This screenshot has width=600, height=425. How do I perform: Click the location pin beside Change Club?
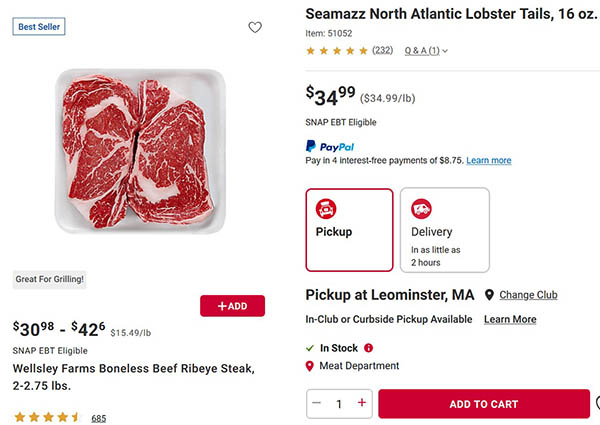click(x=489, y=295)
